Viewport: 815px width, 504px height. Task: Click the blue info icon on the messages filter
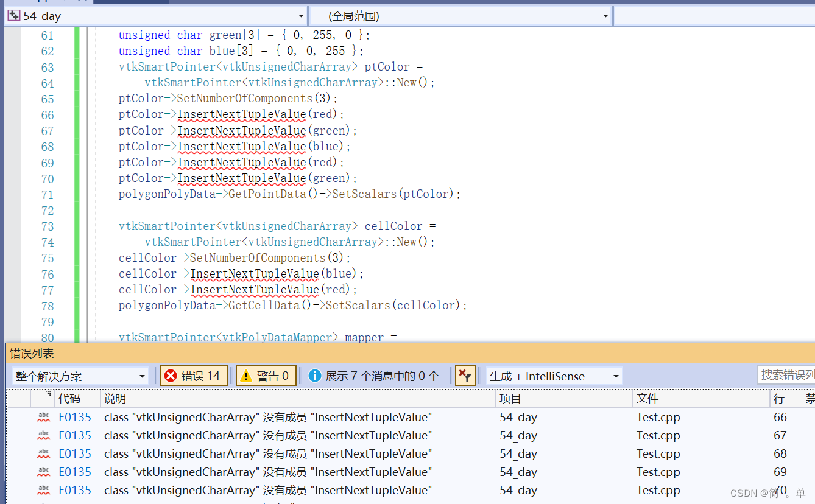click(315, 376)
